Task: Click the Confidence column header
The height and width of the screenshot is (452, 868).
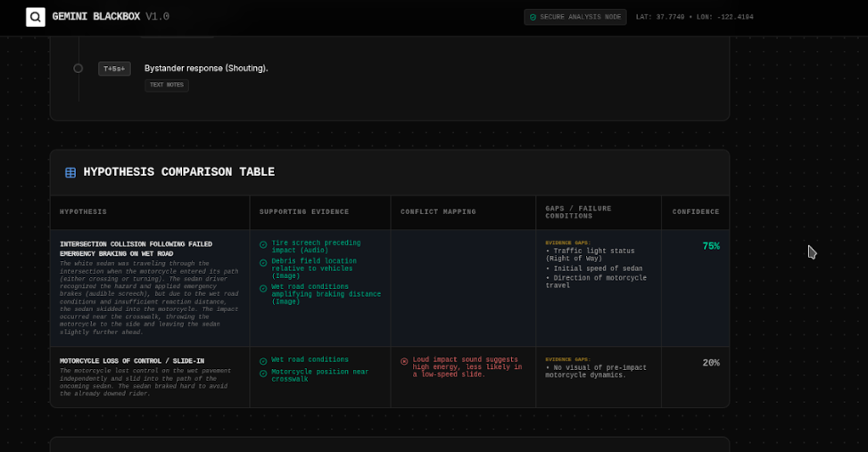Action: 695,212
